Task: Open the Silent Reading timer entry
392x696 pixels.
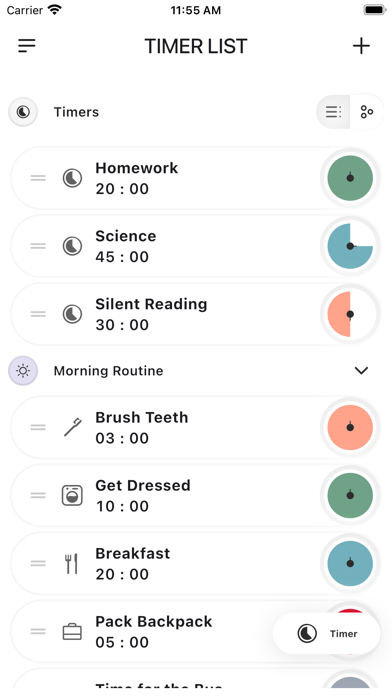Action: tap(195, 314)
